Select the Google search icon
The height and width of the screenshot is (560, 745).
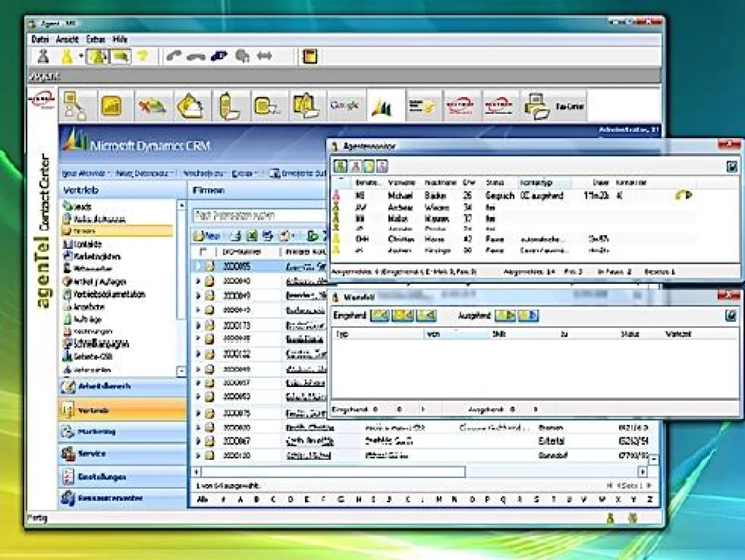pos(346,105)
